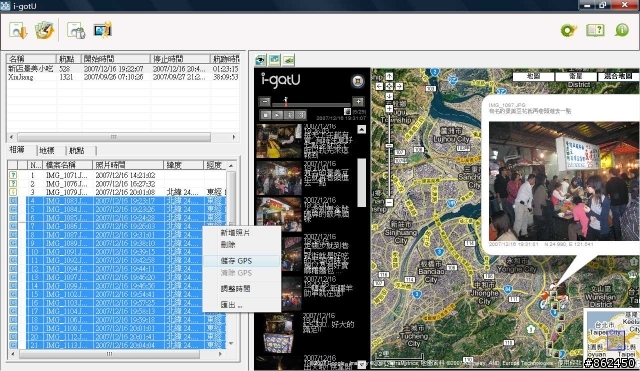Click the large market photo in the map popup
Image resolution: width=640 pixels, height=371 pixels.
(x=564, y=181)
